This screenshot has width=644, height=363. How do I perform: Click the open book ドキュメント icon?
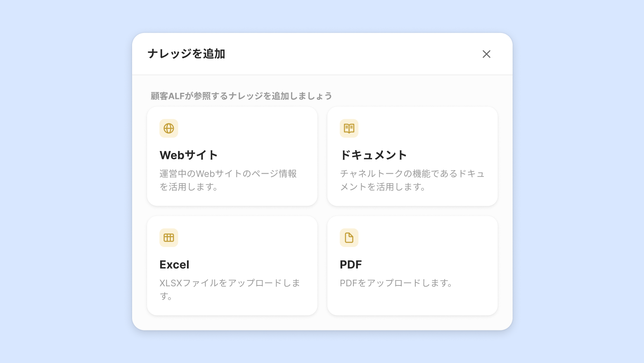(x=349, y=128)
